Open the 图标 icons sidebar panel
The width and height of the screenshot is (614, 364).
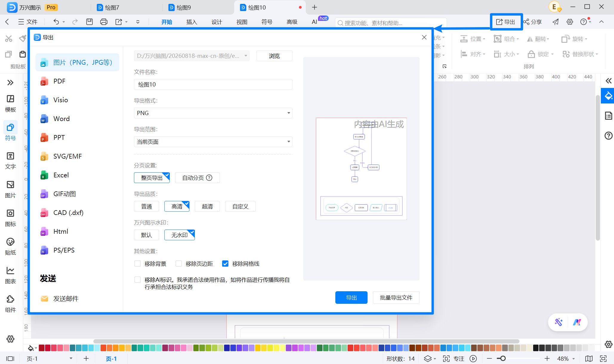[x=10, y=218]
